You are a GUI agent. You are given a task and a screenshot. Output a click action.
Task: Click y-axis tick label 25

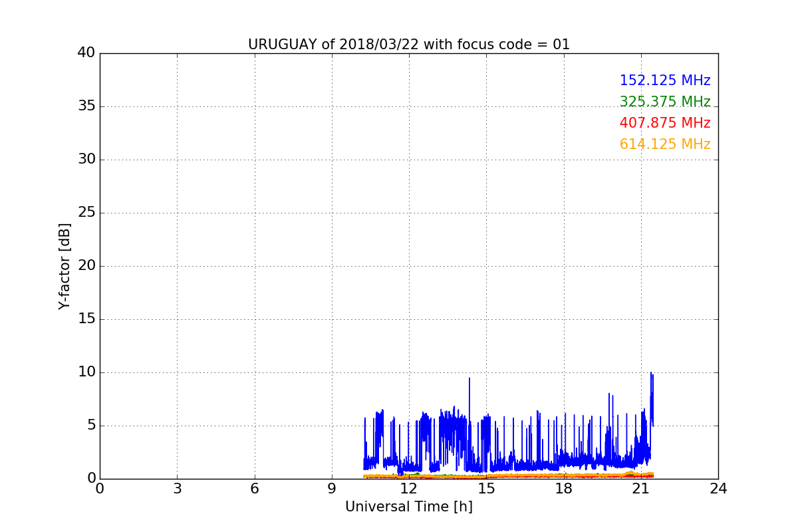coord(86,213)
